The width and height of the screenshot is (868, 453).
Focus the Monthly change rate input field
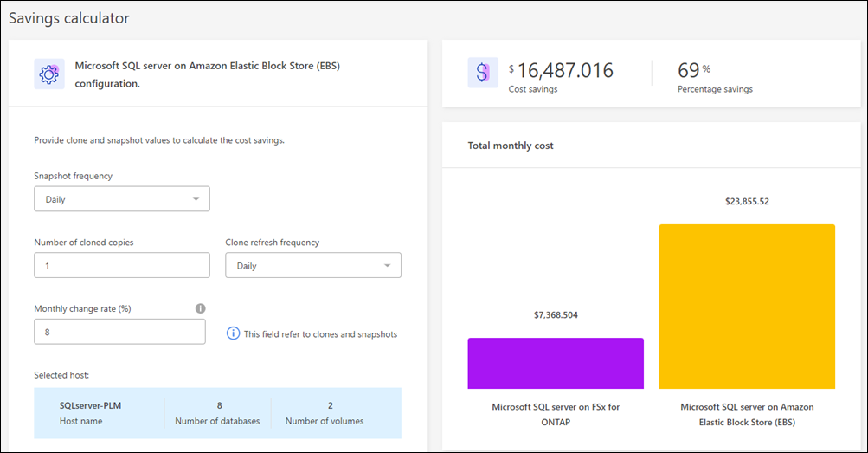tap(119, 332)
